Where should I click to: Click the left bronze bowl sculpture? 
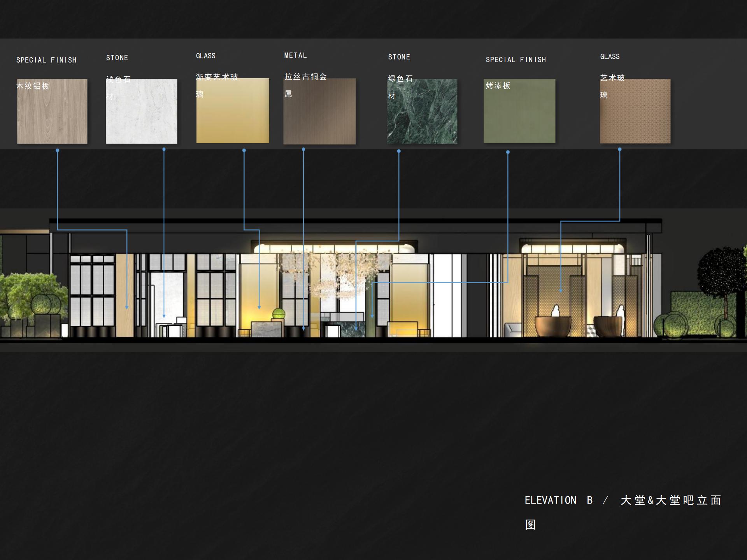pos(552,326)
